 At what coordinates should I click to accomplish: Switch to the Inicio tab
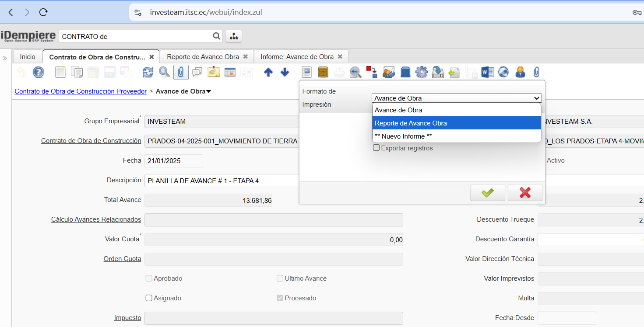28,57
